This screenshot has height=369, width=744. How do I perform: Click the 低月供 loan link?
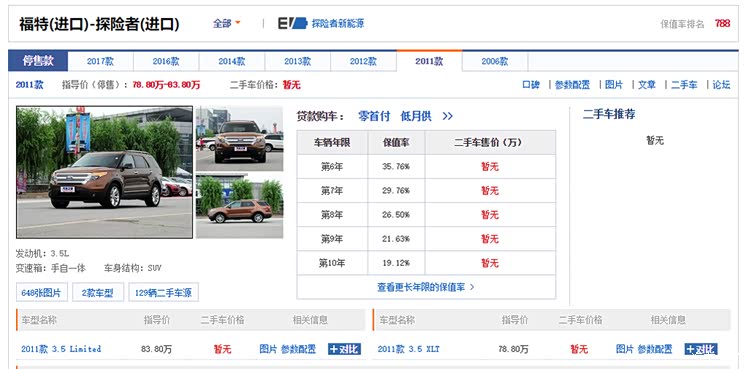point(416,116)
